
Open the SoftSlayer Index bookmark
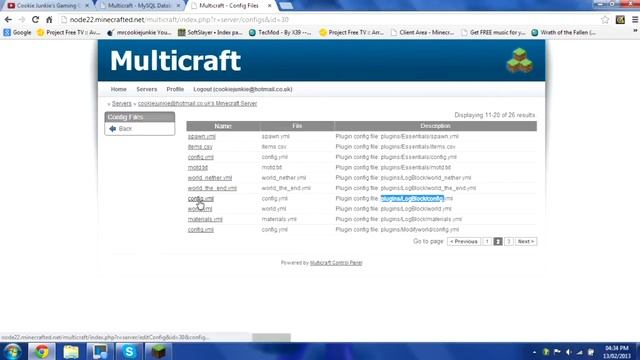211,32
